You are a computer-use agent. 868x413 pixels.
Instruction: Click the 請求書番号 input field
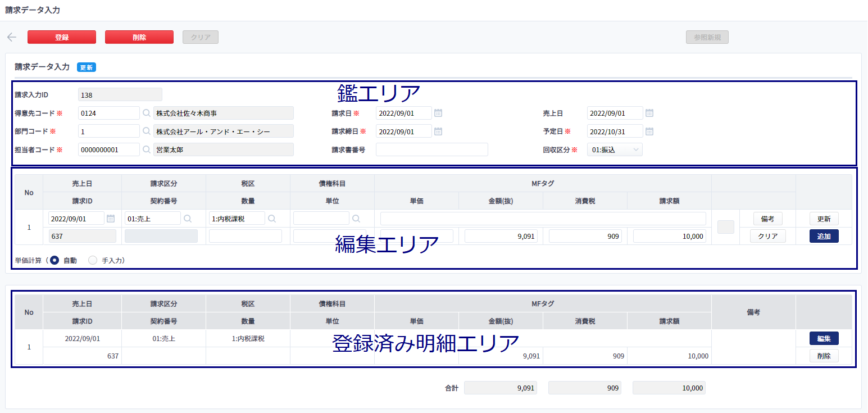432,149
